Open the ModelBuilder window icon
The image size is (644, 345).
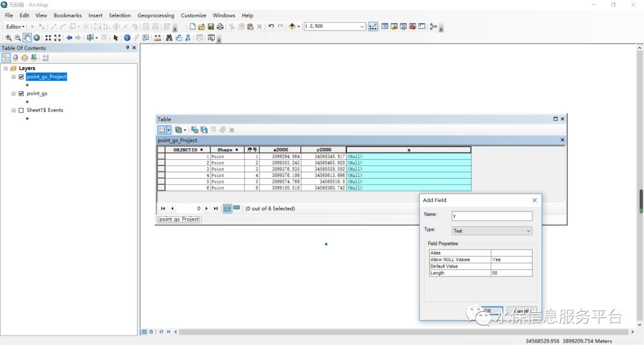434,26
